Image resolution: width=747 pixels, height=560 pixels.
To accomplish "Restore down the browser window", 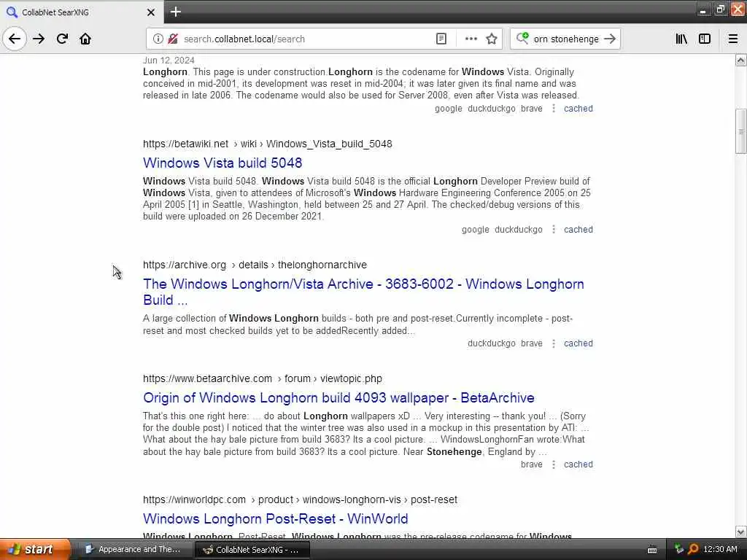I will point(720,10).
